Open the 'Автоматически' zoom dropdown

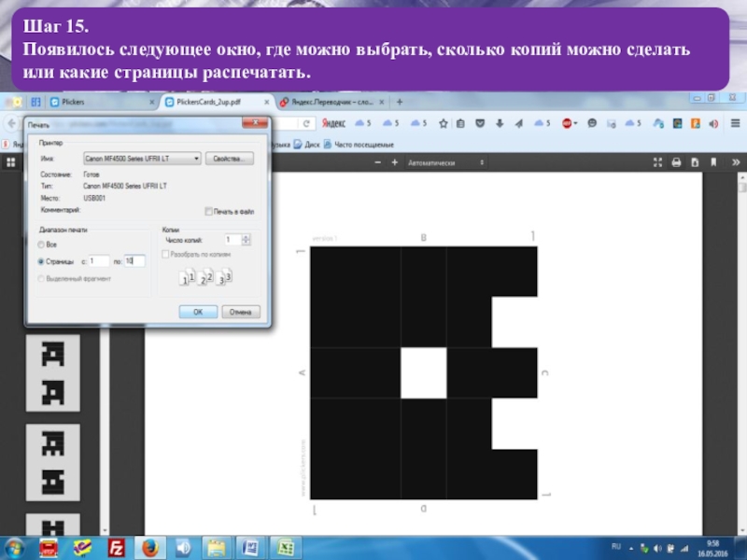445,162
